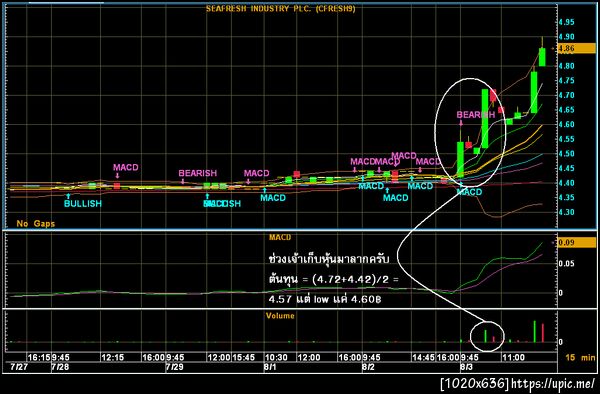Click the SEAFRESH INDUSTRY PLC. chart title

click(280, 8)
